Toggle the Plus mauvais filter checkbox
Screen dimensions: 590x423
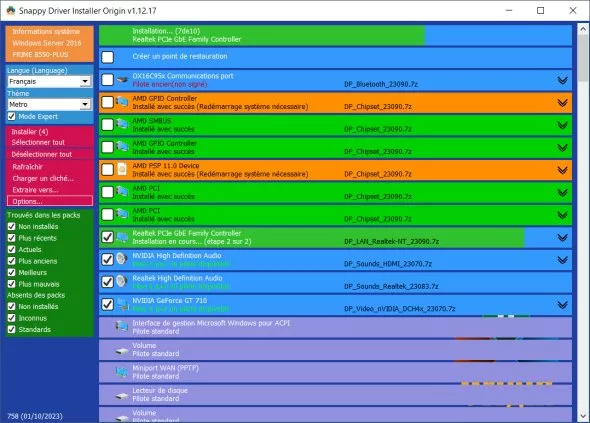(12, 284)
